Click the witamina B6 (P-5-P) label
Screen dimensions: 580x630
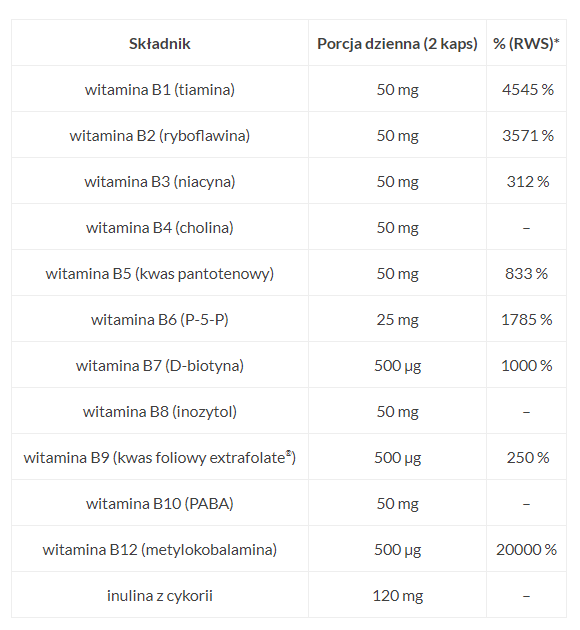[x=159, y=319]
